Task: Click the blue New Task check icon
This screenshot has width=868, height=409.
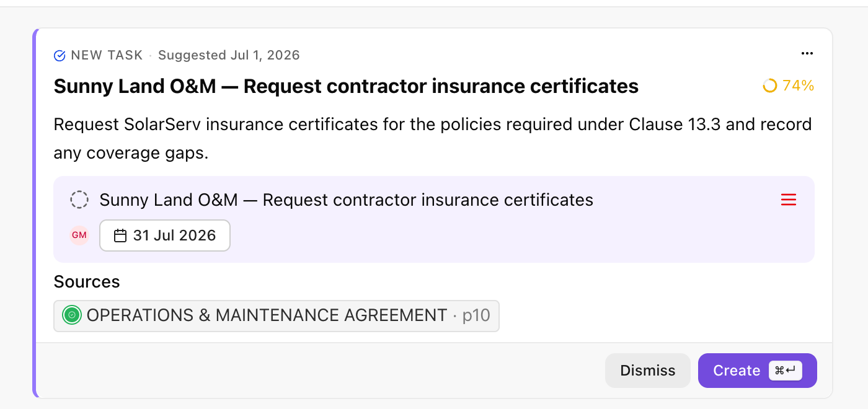Action: click(60, 56)
